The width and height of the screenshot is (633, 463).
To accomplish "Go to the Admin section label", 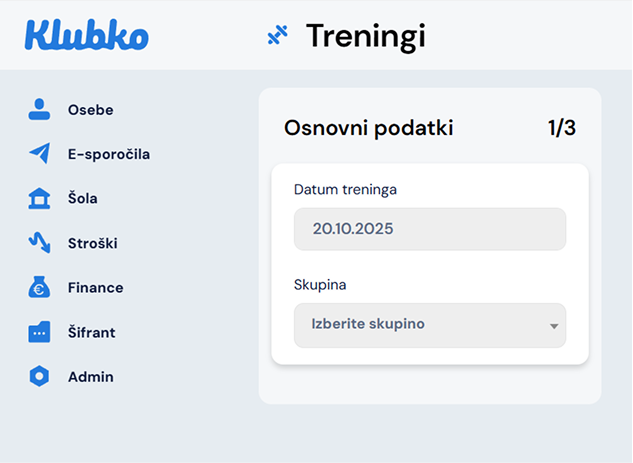I will pyautogui.click(x=90, y=377).
